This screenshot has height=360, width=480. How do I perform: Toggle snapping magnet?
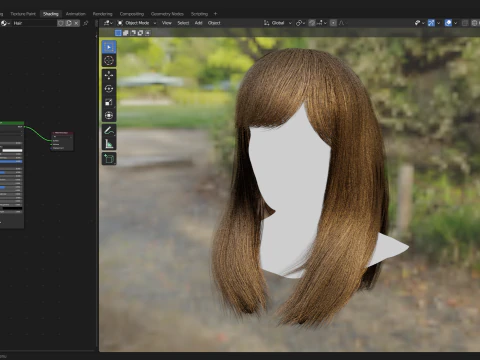pyautogui.click(x=312, y=23)
